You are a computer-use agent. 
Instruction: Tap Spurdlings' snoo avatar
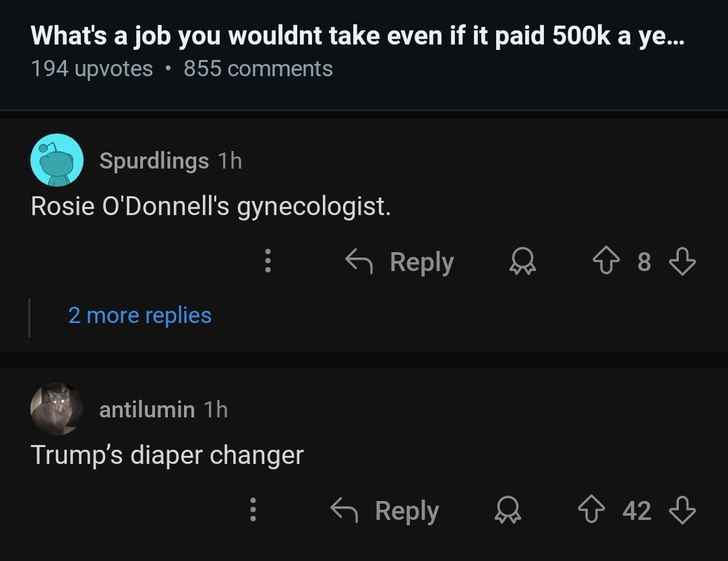point(57,160)
